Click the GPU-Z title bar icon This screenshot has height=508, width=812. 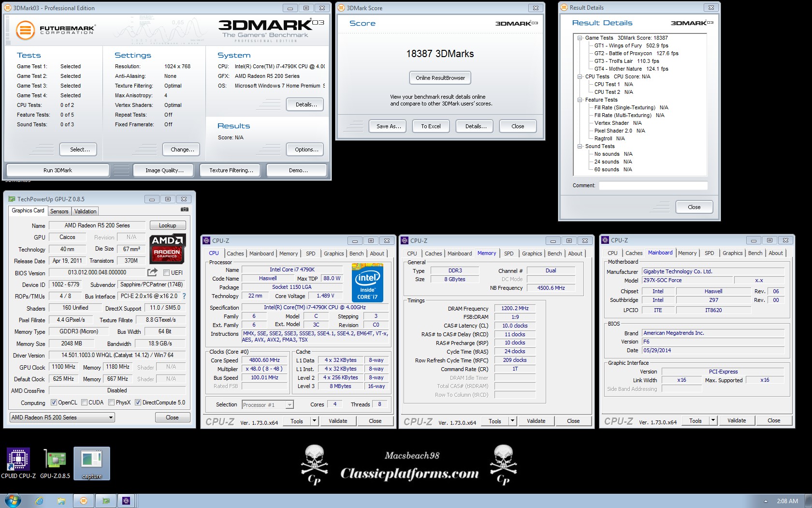12,199
